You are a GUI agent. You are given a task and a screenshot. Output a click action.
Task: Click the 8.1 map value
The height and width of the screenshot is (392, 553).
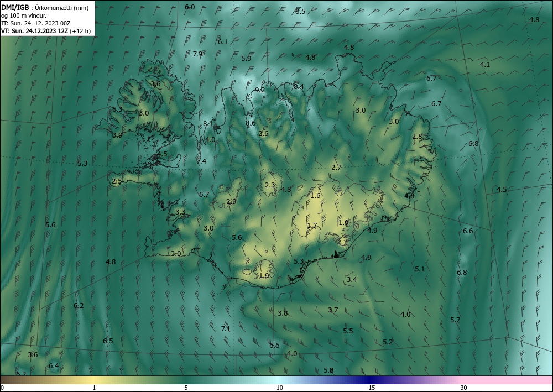click(208, 123)
